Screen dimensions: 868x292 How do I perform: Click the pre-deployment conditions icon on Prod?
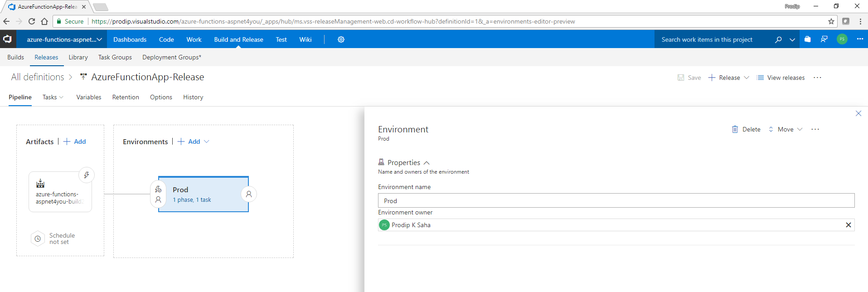pyautogui.click(x=158, y=194)
